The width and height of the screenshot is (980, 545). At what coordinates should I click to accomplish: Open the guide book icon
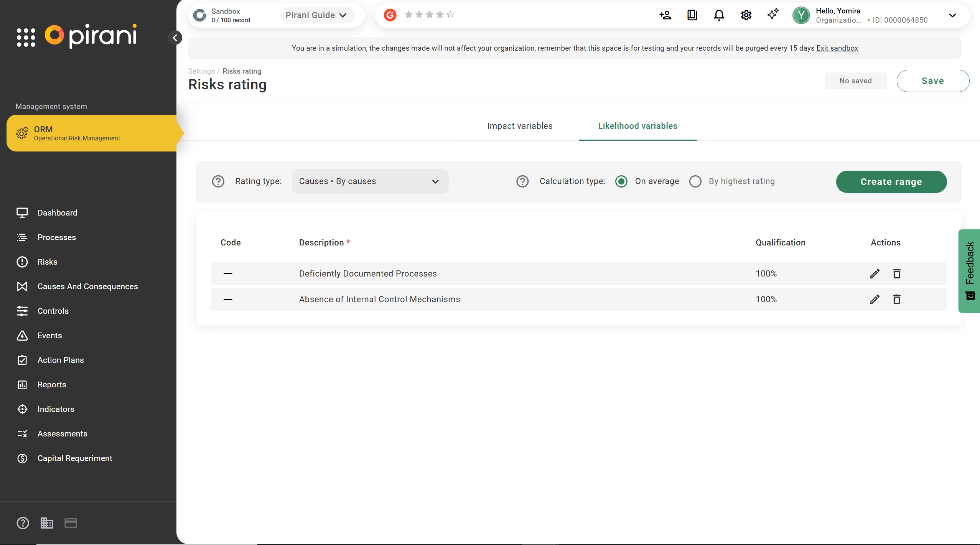point(692,15)
